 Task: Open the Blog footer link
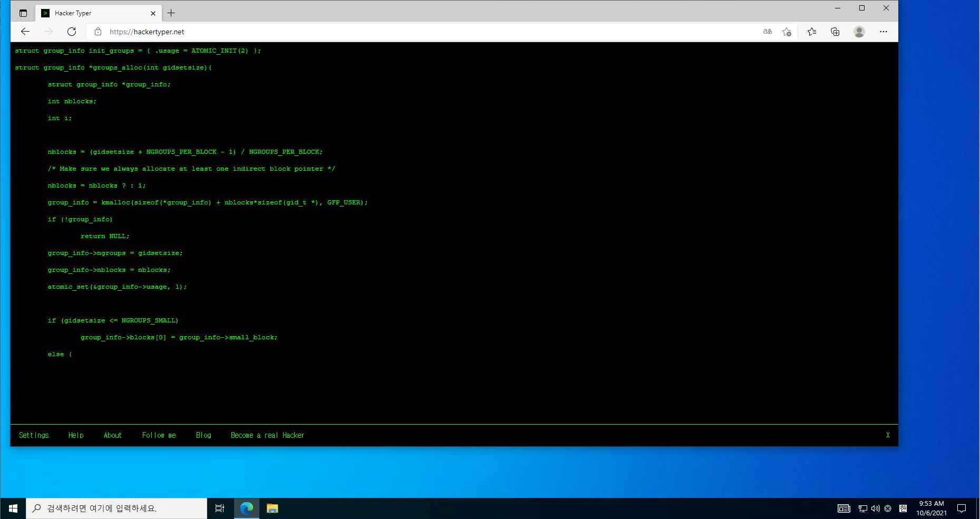[203, 435]
